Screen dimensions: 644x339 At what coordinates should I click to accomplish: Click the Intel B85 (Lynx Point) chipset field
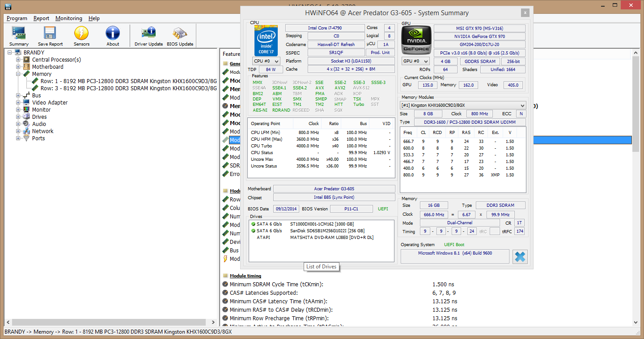pyautogui.click(x=334, y=197)
